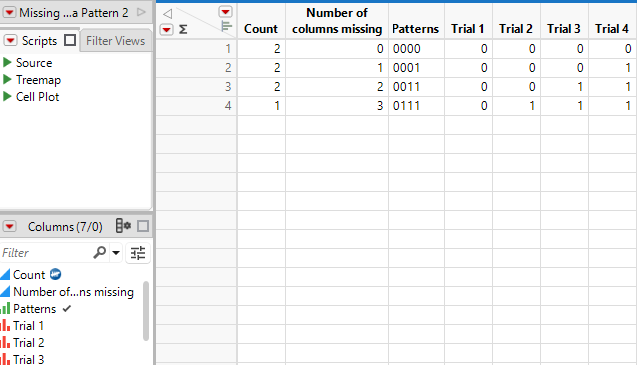This screenshot has height=365, width=637.
Task: Click the magnifier search icon
Action: [x=99, y=252]
